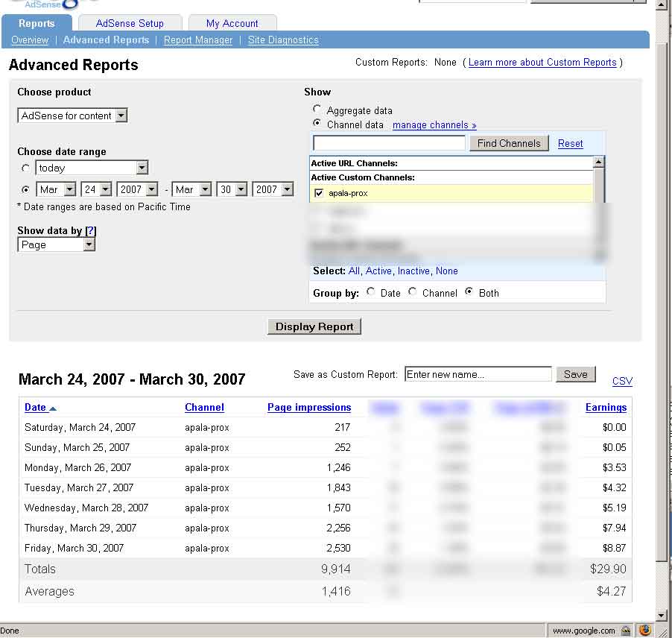The image size is (672, 638).
Task: Click the Display Report button
Action: [314, 326]
